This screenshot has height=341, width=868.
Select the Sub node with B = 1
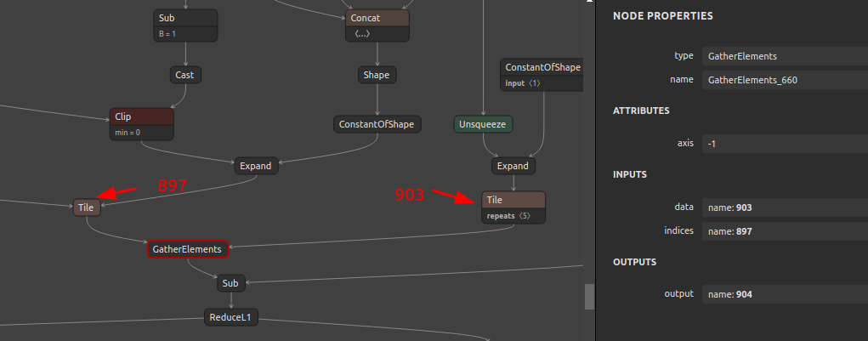click(185, 26)
